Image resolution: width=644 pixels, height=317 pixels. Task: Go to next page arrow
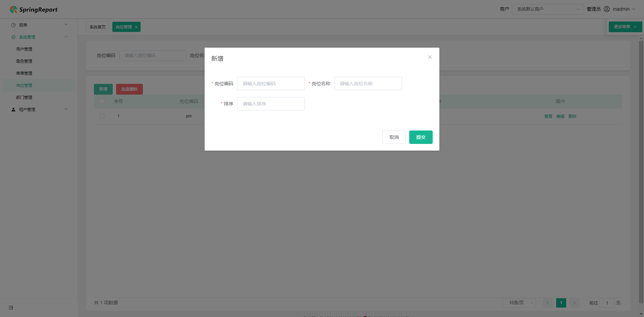(575, 303)
